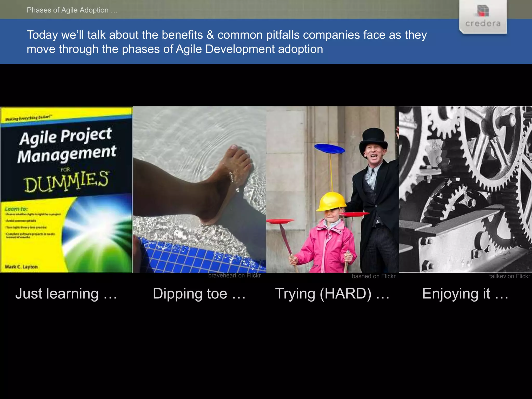Image resolution: width=532 pixels, height=399 pixels.
Task: Click the 'Phases of Agile Adoption …' header
Action: coord(72,10)
